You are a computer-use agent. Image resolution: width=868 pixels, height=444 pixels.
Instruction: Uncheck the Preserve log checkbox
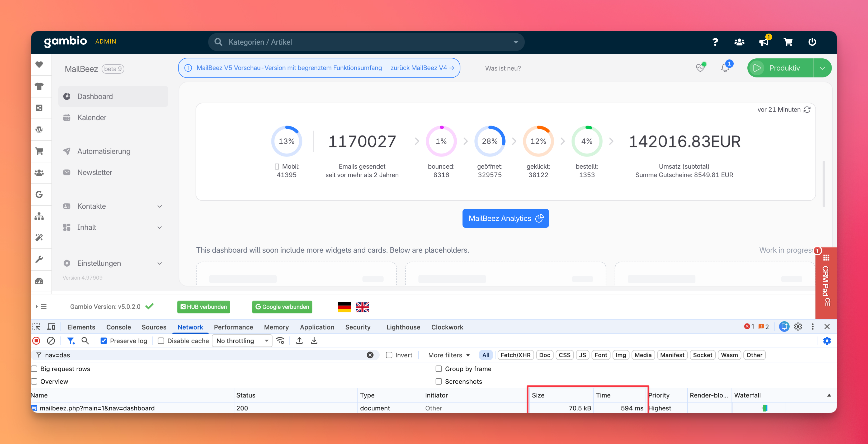(104, 341)
